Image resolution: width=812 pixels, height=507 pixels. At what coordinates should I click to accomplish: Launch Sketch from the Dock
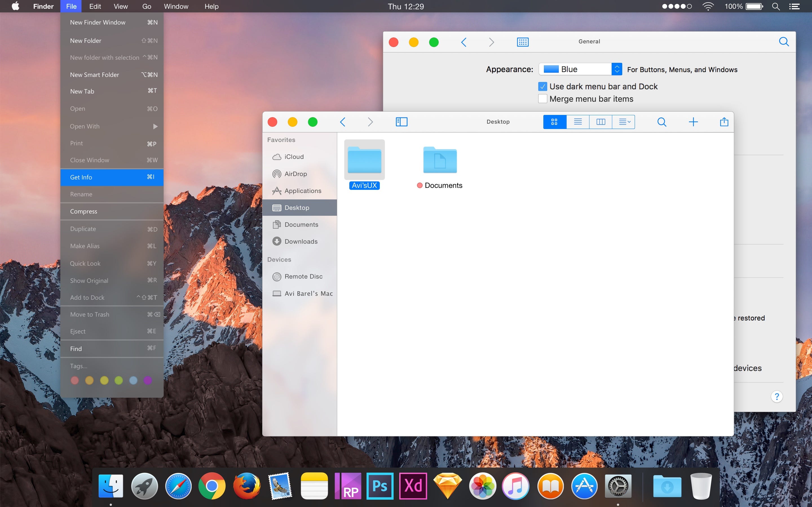tap(448, 485)
